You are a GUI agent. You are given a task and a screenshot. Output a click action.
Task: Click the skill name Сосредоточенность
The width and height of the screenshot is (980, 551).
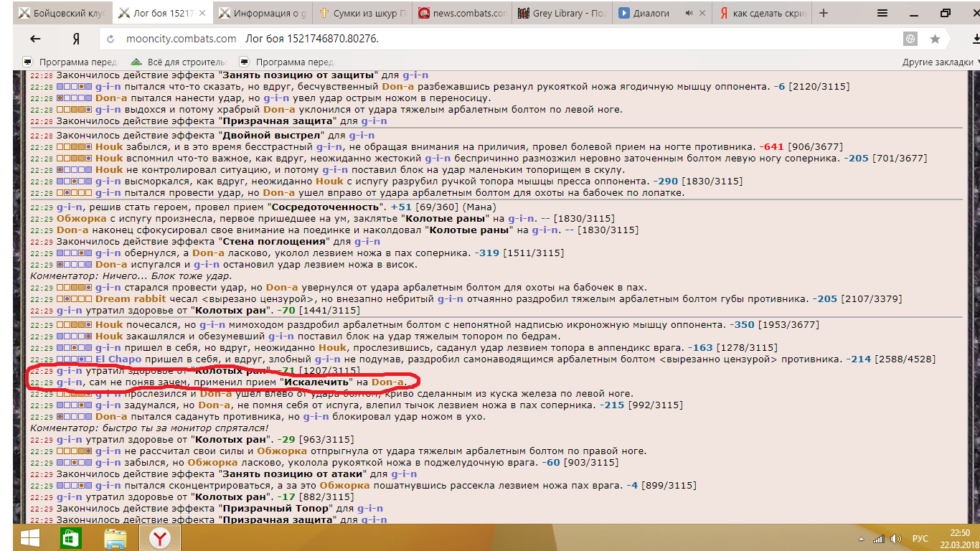pyautogui.click(x=327, y=207)
